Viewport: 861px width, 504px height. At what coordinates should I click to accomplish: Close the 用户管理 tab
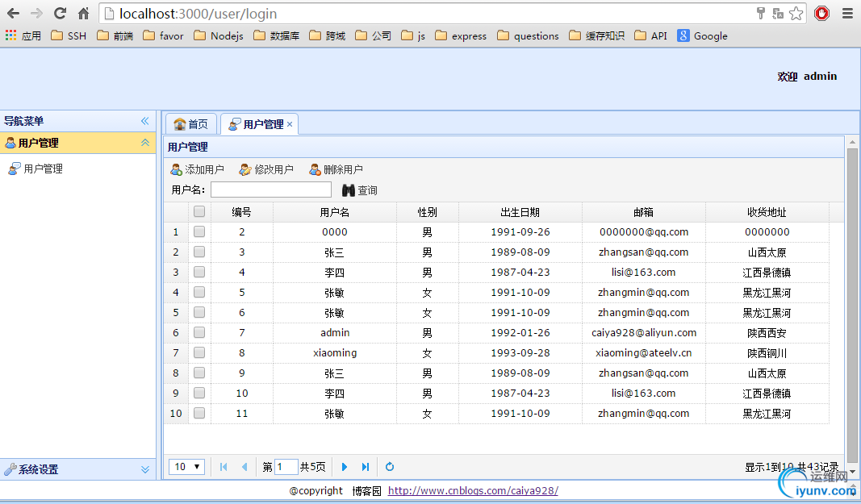pyautogui.click(x=290, y=124)
